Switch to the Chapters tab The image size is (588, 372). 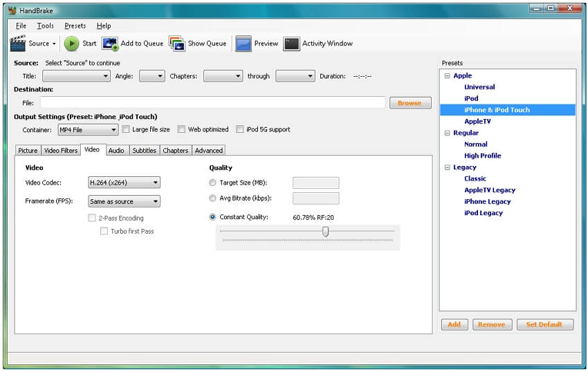pyautogui.click(x=176, y=150)
